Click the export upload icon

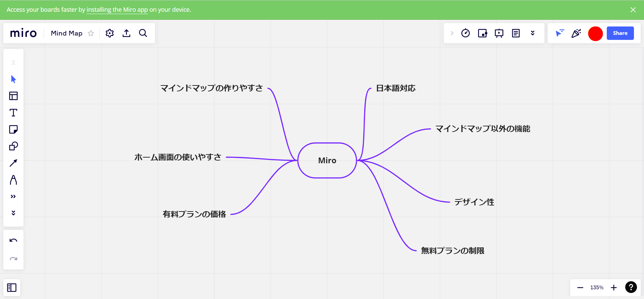point(126,33)
